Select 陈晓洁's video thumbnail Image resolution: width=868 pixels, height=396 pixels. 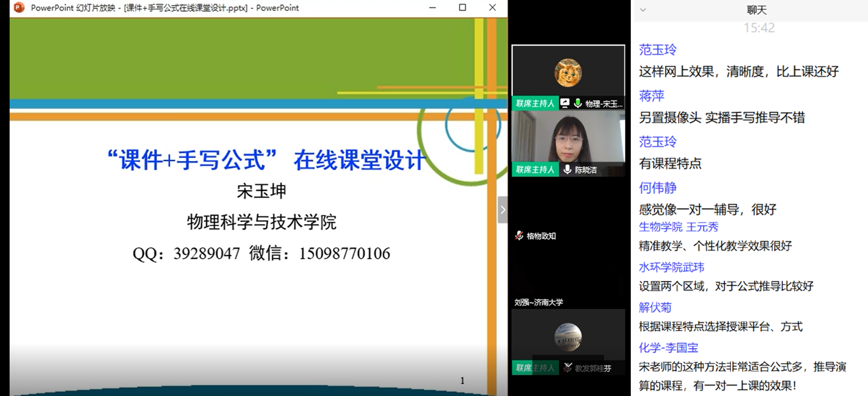point(568,137)
